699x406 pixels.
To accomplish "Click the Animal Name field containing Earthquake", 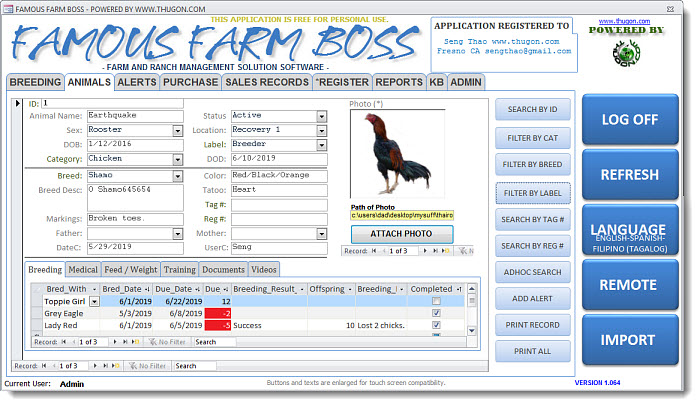I will click(134, 116).
